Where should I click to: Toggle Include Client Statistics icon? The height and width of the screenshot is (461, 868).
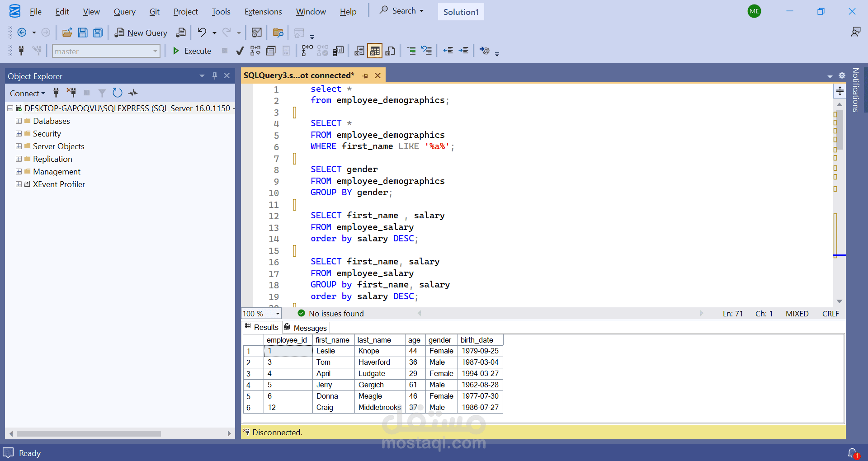[x=338, y=51]
